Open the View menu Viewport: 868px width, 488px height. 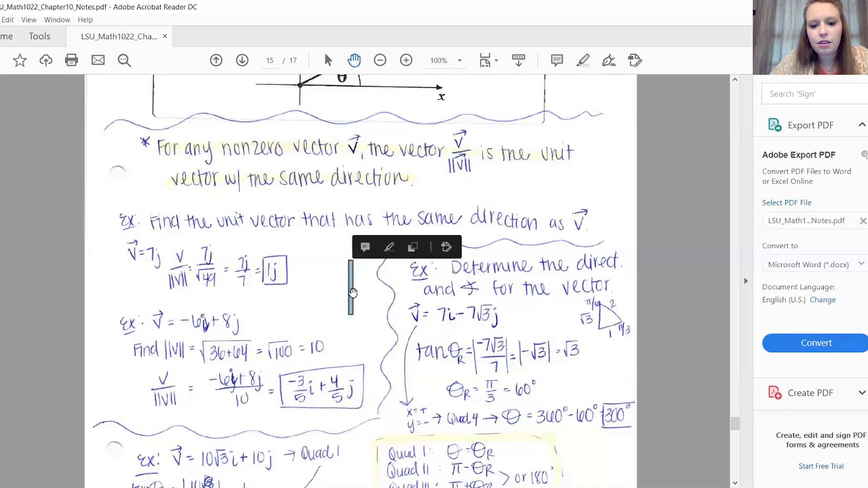[28, 20]
